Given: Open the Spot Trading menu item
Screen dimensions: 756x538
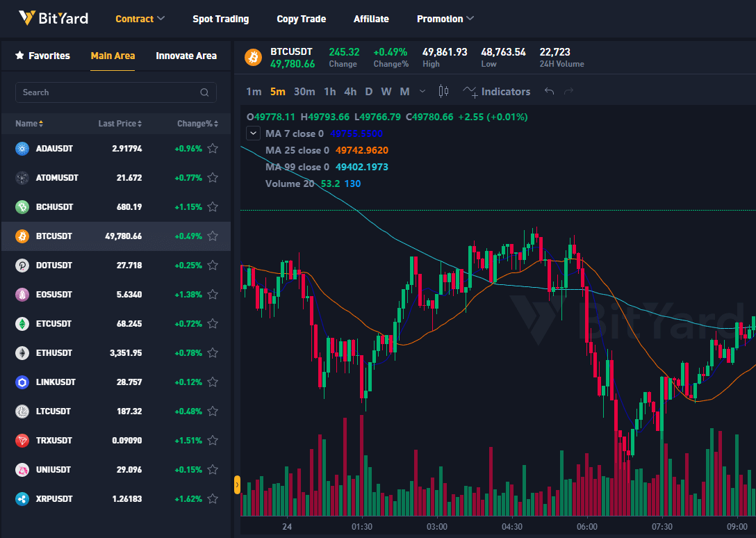Looking at the screenshot, I should 220,19.
